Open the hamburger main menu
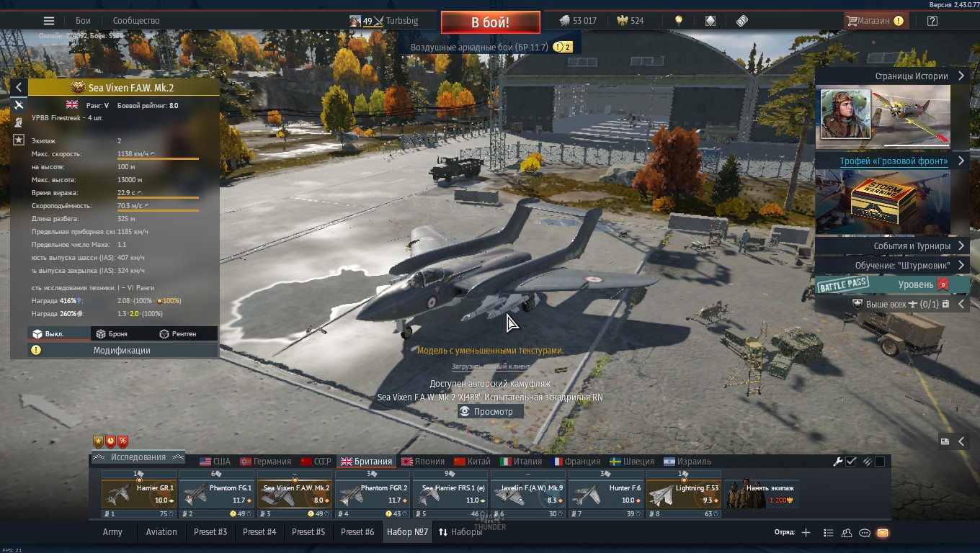The image size is (980, 553). [49, 21]
